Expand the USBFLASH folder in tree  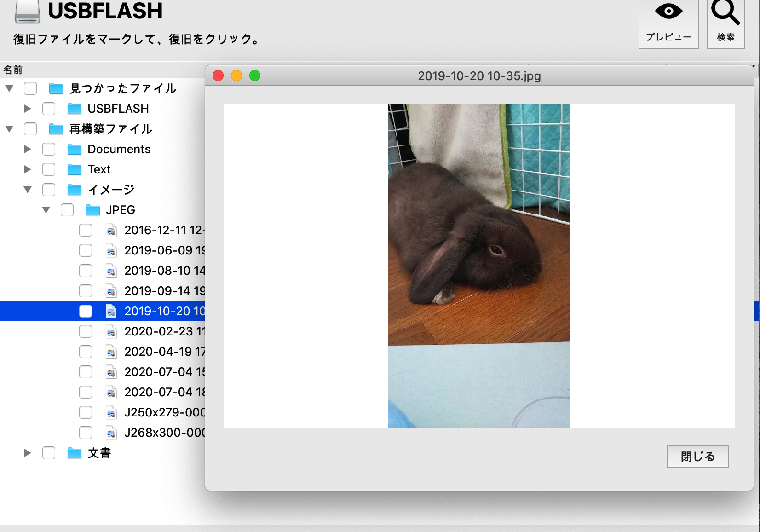[28, 109]
